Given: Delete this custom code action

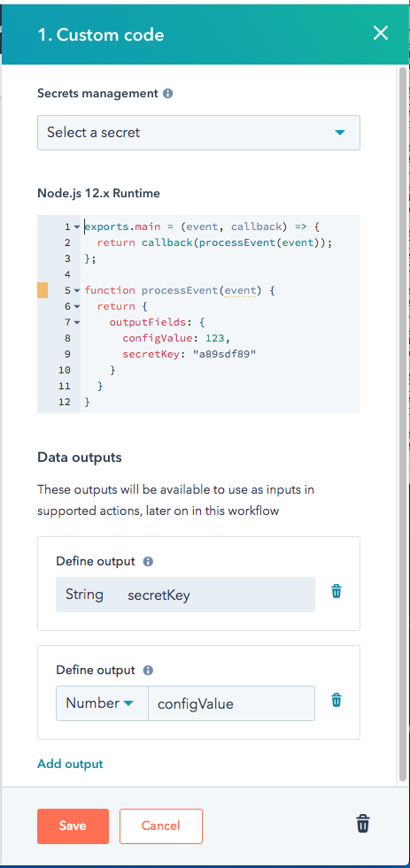Looking at the screenshot, I should click(363, 824).
